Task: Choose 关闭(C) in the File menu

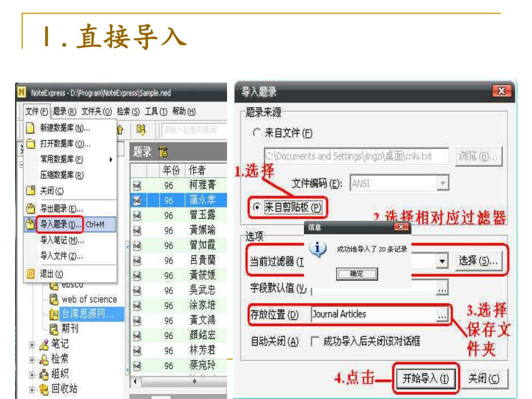Action: (x=51, y=191)
